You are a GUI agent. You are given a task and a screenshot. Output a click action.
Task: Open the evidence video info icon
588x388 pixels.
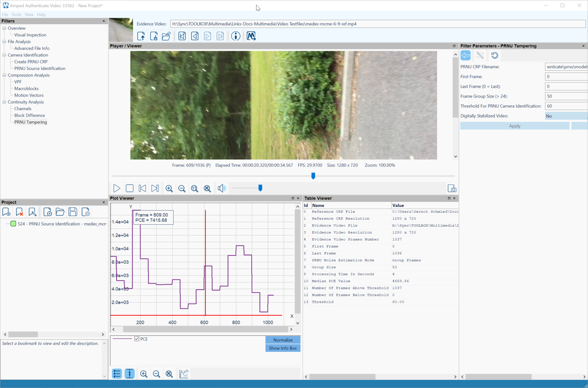[235, 36]
